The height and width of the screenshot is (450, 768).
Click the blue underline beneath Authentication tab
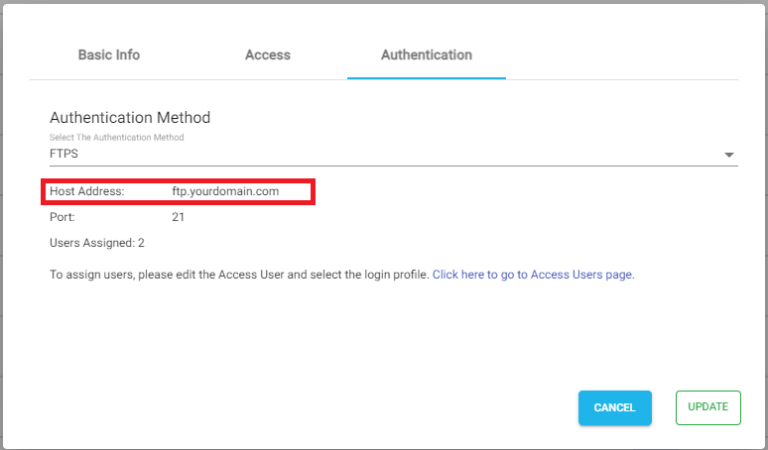(426, 78)
